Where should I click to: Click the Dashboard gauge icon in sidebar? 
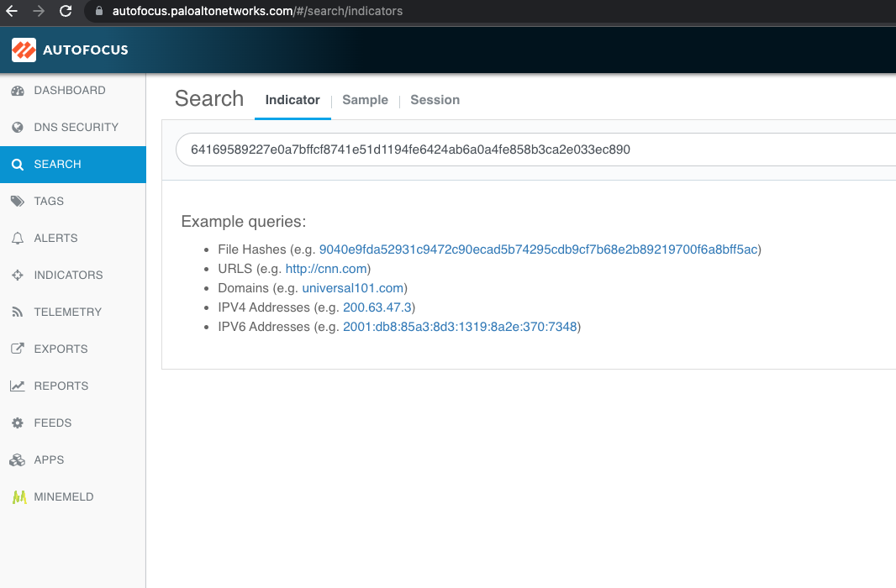click(17, 91)
